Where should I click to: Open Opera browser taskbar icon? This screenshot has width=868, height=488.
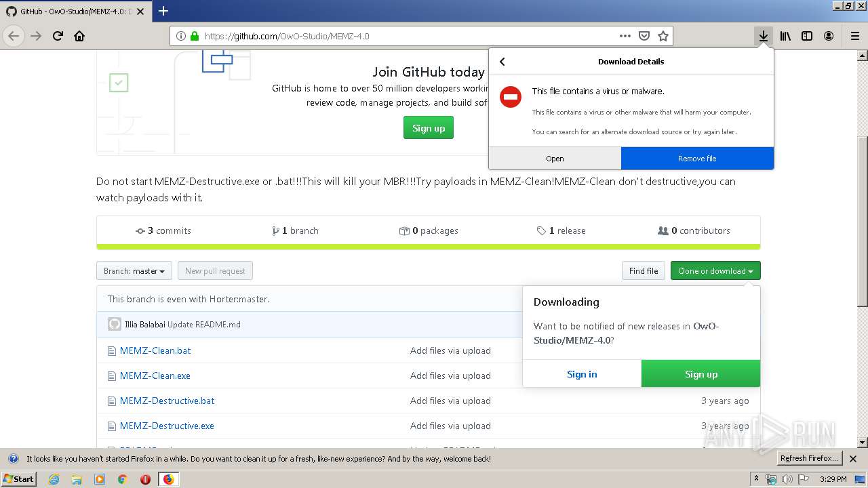click(x=145, y=479)
